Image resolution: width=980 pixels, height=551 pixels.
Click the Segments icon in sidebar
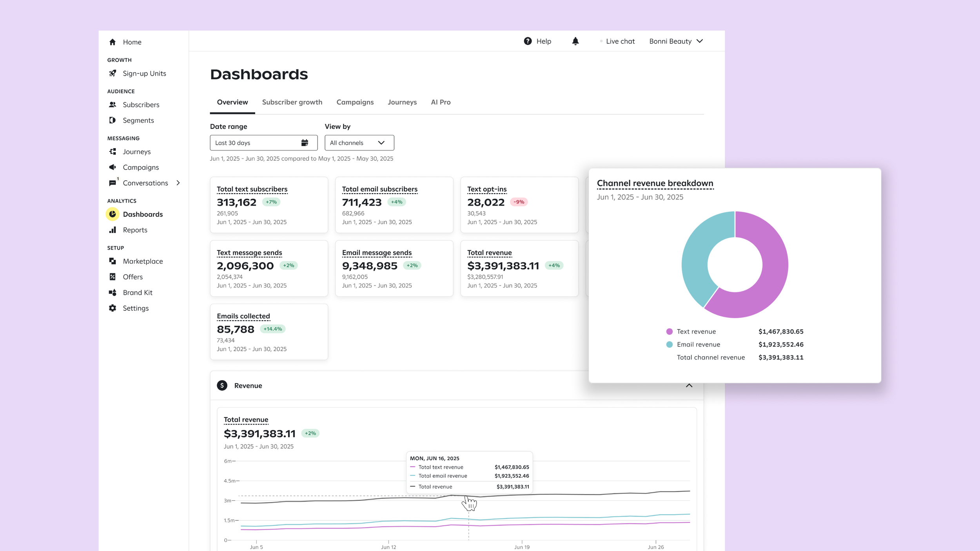pyautogui.click(x=113, y=120)
